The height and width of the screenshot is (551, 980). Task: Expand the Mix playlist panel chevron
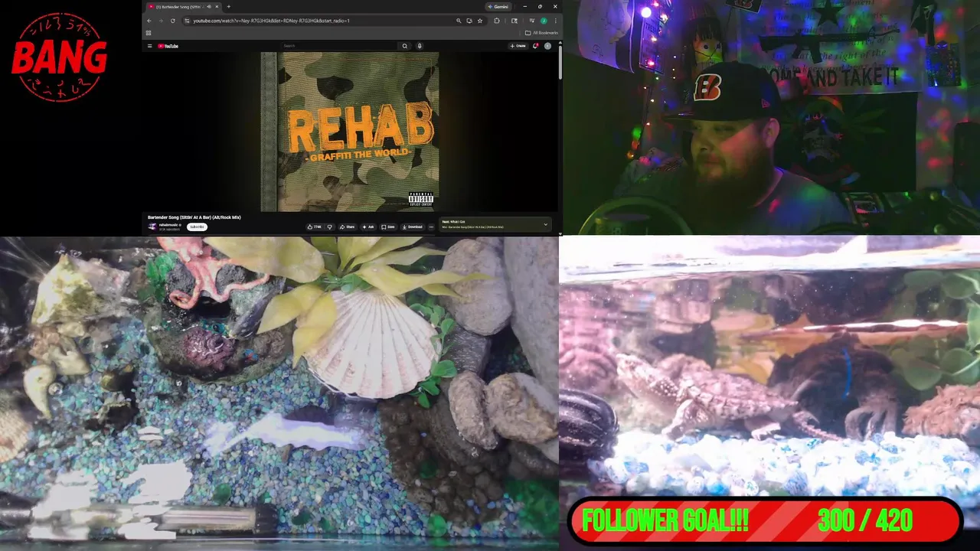[546, 224]
